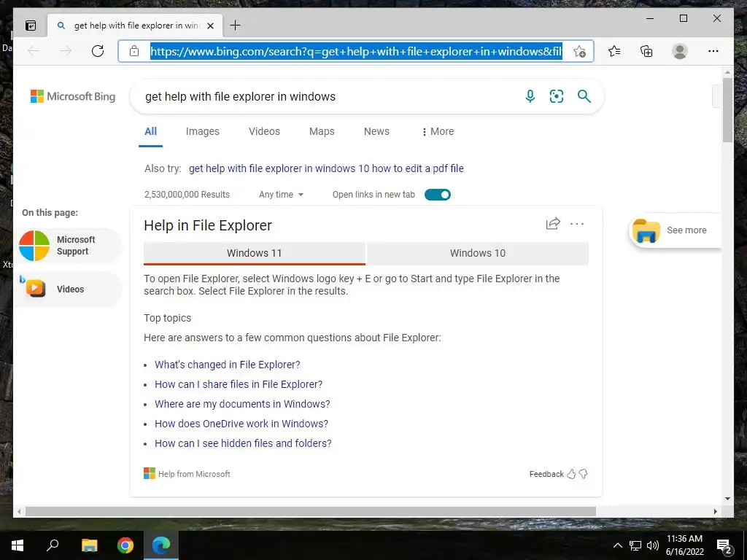The height and width of the screenshot is (560, 747).
Task: Open the Favorites list
Action: point(614,51)
